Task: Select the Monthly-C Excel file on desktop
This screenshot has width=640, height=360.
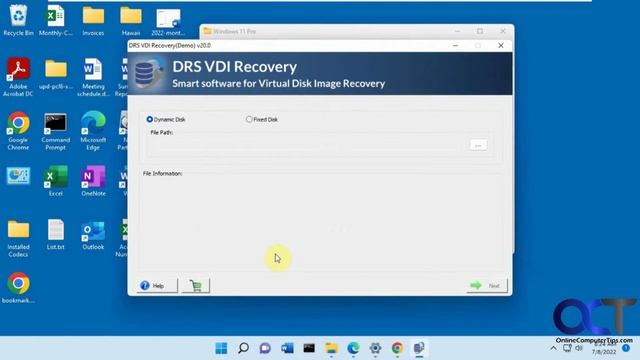Action: [56, 20]
